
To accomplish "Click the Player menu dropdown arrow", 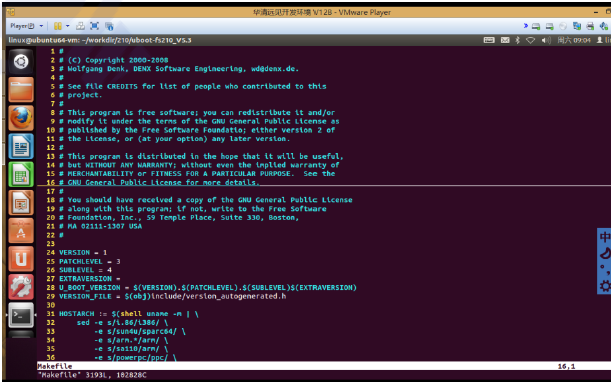I will [41, 26].
